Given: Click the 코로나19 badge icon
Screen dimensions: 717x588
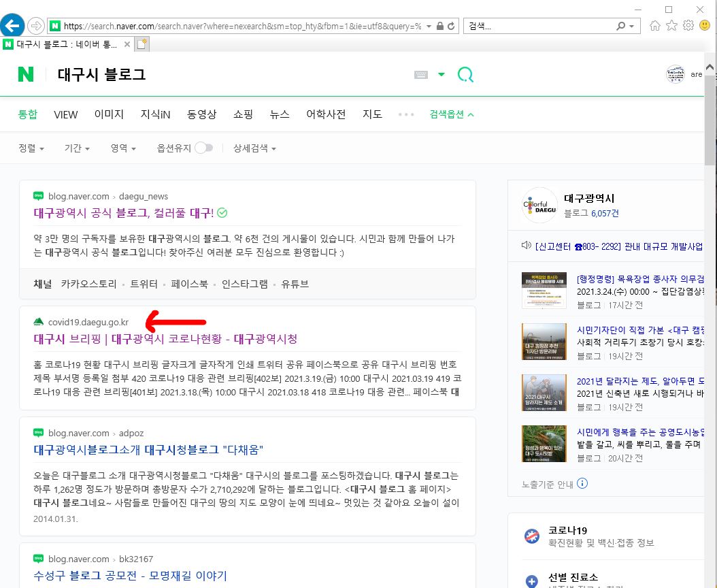Looking at the screenshot, I should (x=531, y=536).
